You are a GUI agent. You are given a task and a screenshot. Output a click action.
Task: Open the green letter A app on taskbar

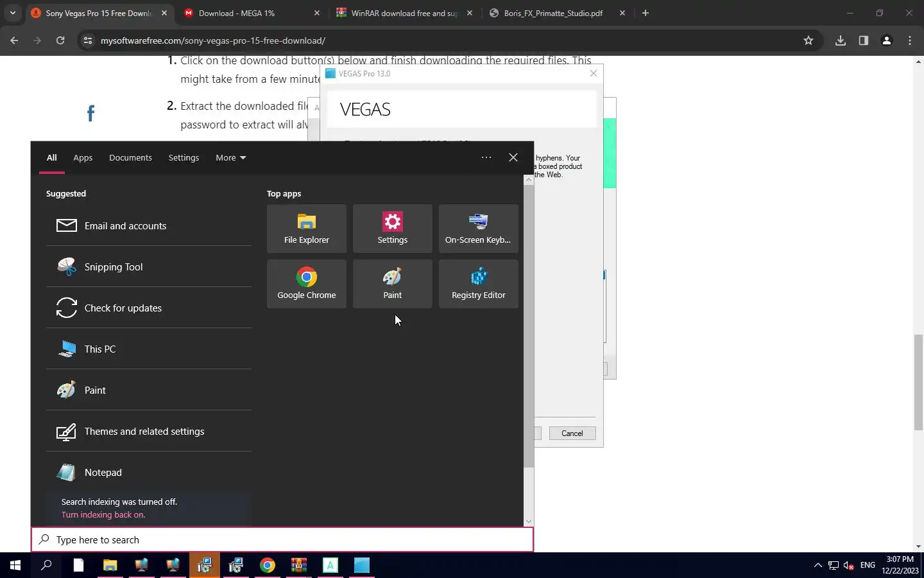point(330,565)
